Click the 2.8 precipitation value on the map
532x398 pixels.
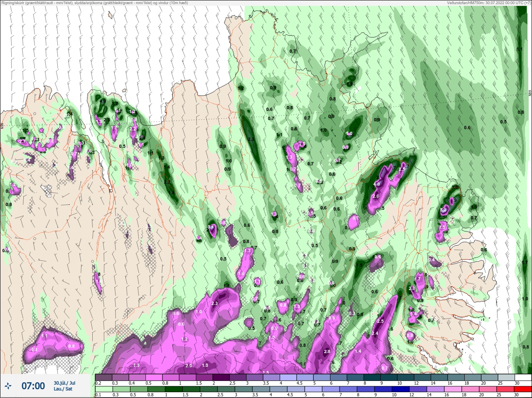327,352
